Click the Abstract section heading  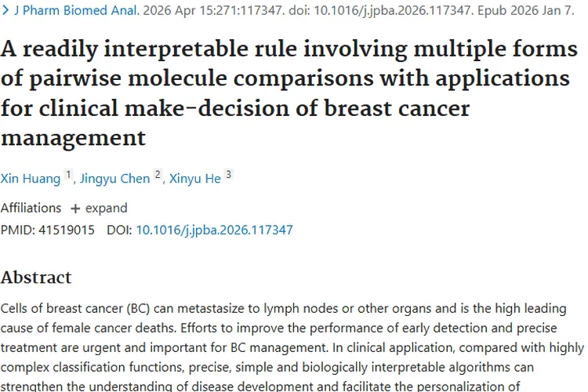(x=36, y=278)
